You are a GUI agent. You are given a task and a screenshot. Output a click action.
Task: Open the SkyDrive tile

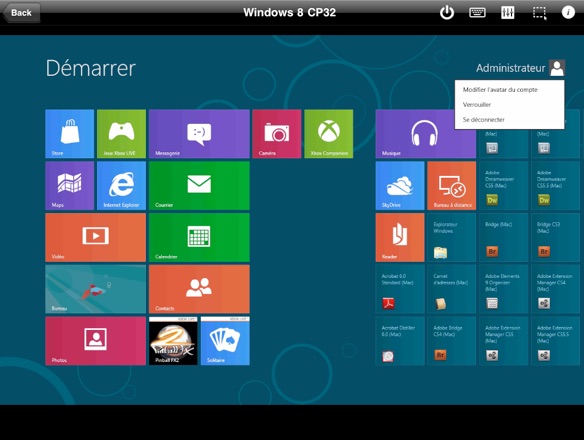[400, 186]
